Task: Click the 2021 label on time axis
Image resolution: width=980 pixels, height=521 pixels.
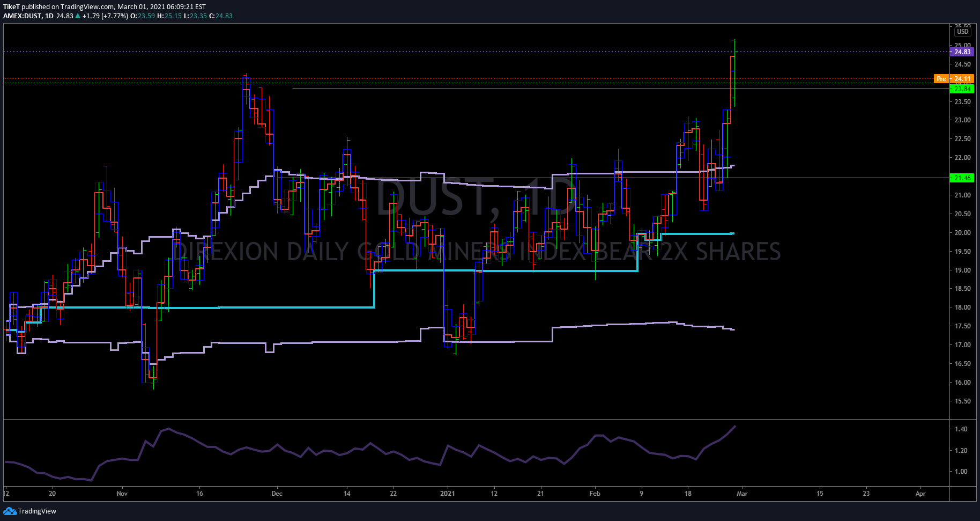Action: point(447,494)
